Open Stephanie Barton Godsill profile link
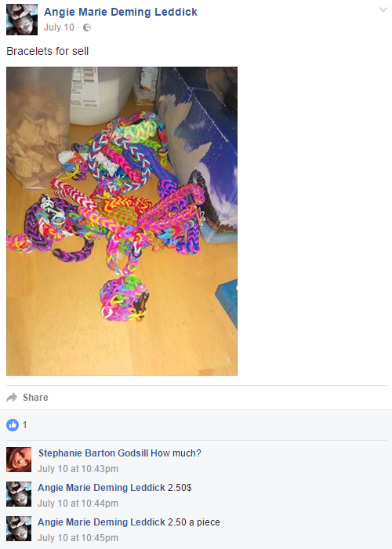The image size is (392, 549). point(93,453)
